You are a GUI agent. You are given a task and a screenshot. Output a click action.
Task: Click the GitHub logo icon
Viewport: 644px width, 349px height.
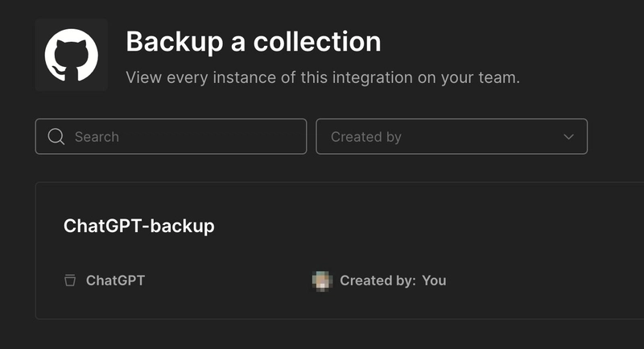pyautogui.click(x=72, y=55)
